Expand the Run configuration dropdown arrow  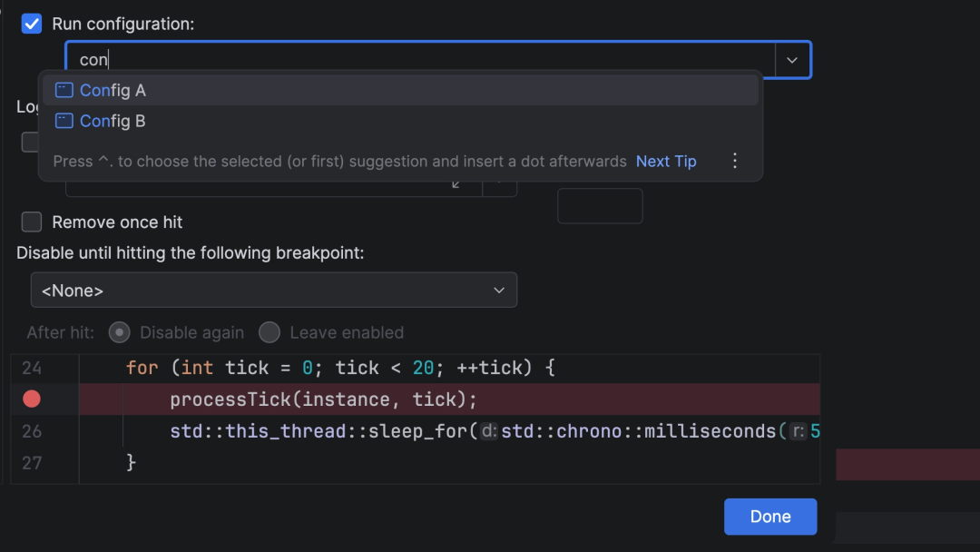(792, 60)
